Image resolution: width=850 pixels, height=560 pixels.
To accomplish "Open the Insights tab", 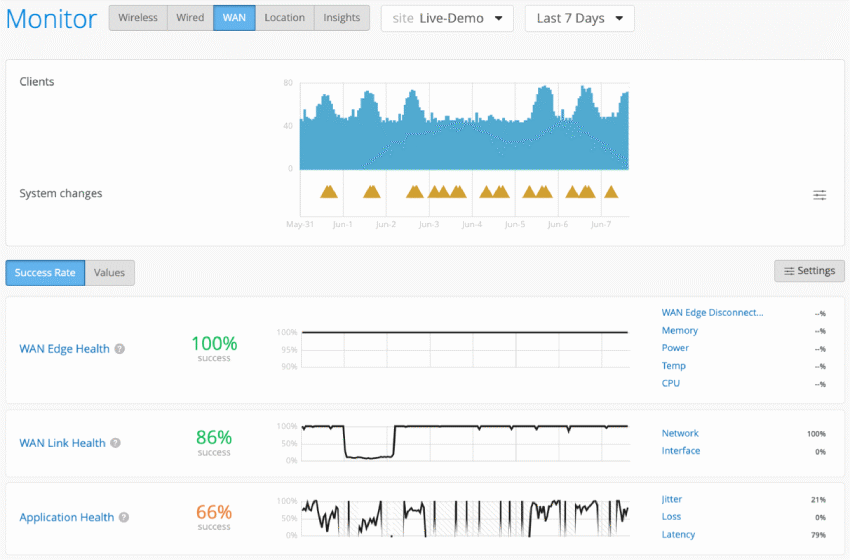I will pyautogui.click(x=341, y=18).
